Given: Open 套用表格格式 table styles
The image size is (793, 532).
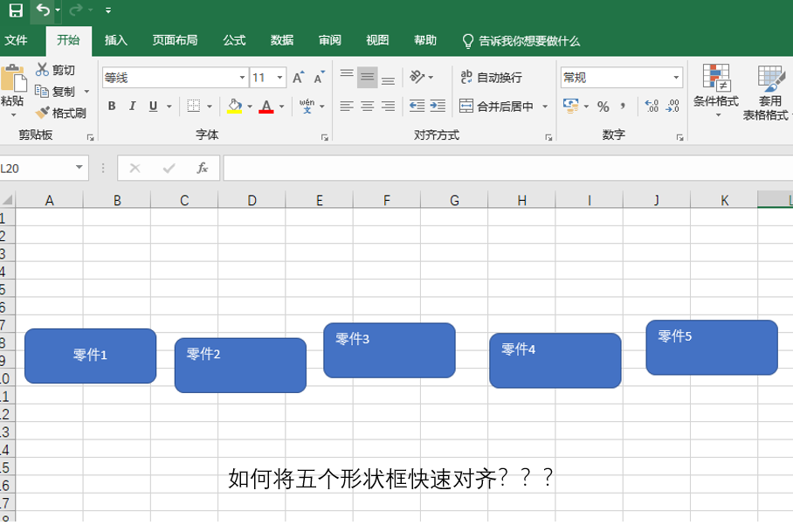Looking at the screenshot, I should 767,93.
